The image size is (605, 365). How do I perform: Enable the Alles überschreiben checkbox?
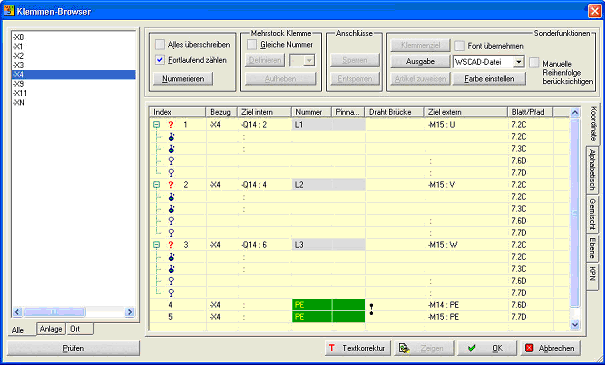point(160,44)
